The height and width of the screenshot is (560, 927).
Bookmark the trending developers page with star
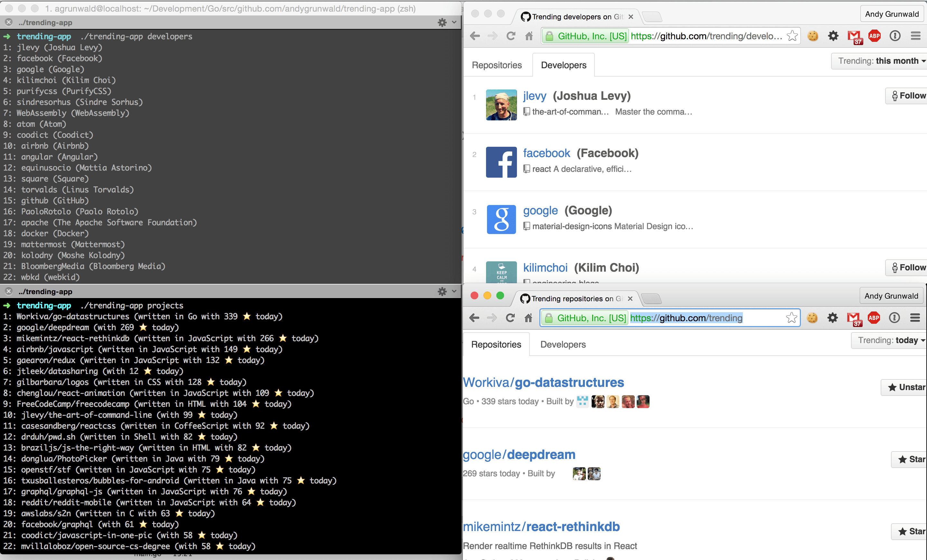point(792,36)
